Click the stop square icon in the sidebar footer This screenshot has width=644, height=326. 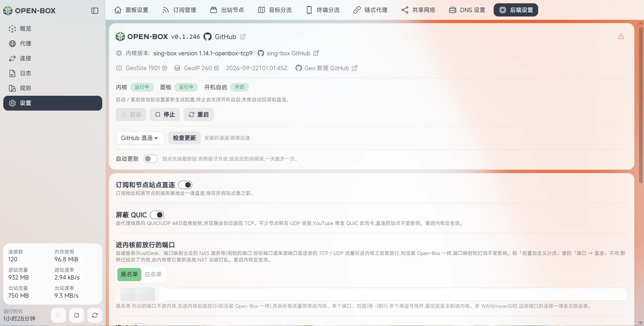(x=77, y=315)
